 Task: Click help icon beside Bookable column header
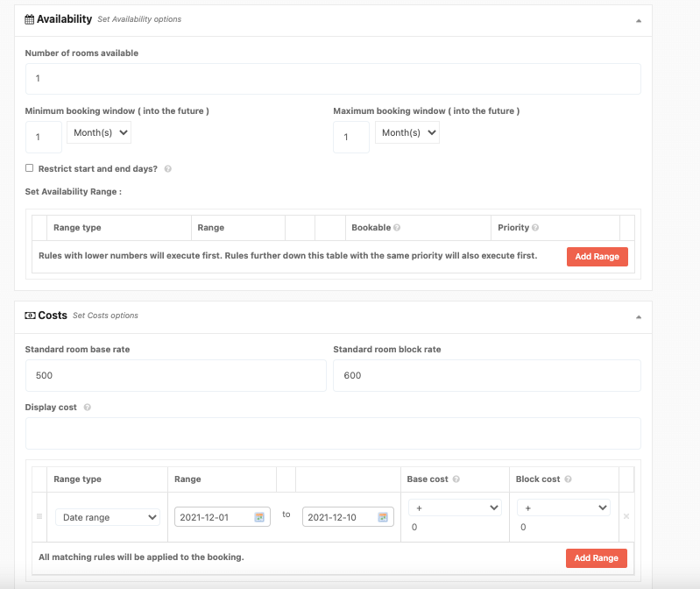[x=397, y=228]
